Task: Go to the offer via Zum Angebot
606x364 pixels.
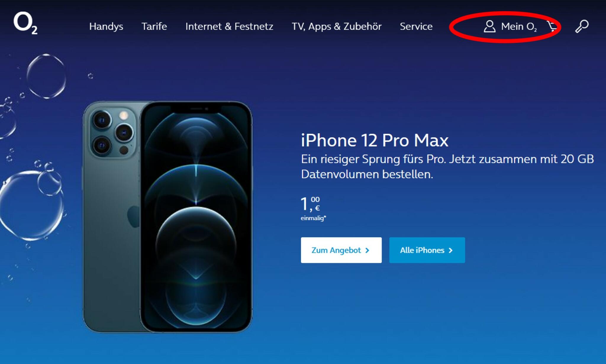Action: (x=341, y=250)
